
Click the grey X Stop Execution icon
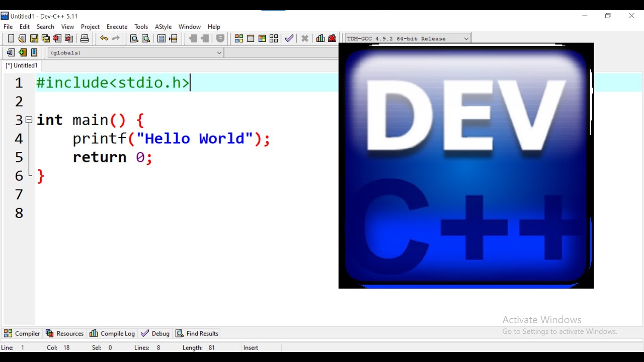pyautogui.click(x=305, y=39)
